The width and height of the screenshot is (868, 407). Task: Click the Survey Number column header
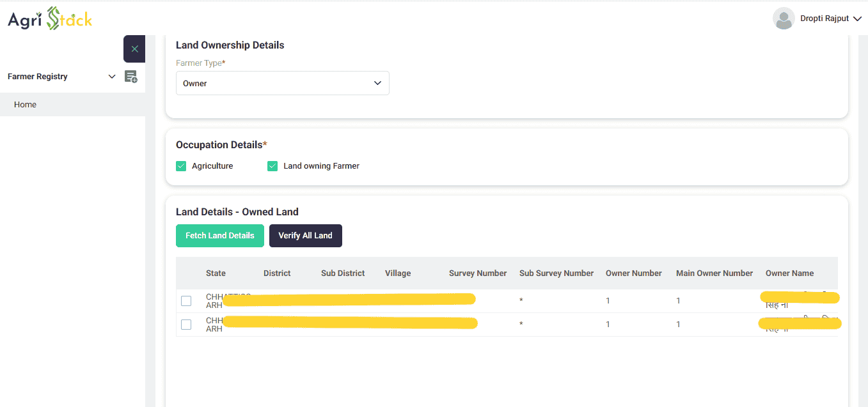tap(477, 273)
